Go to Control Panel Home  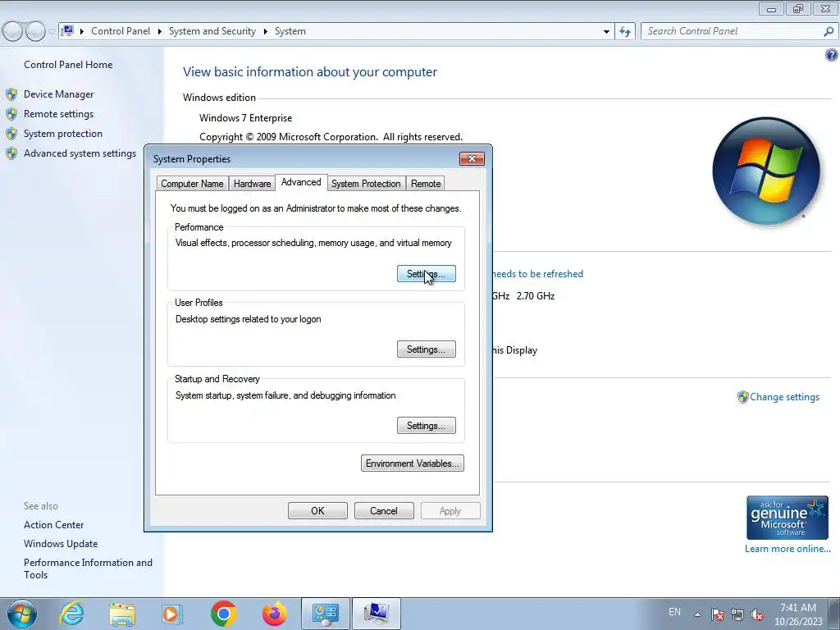[x=68, y=64]
